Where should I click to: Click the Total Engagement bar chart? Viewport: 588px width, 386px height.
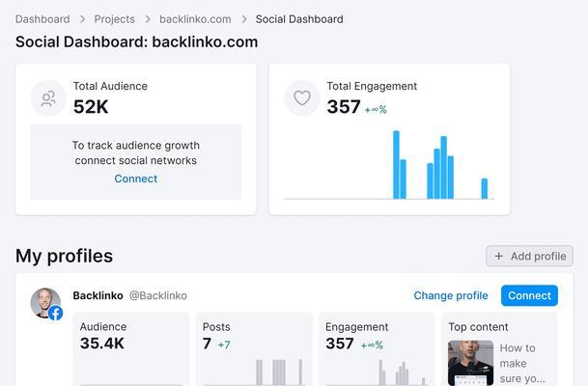coord(389,164)
